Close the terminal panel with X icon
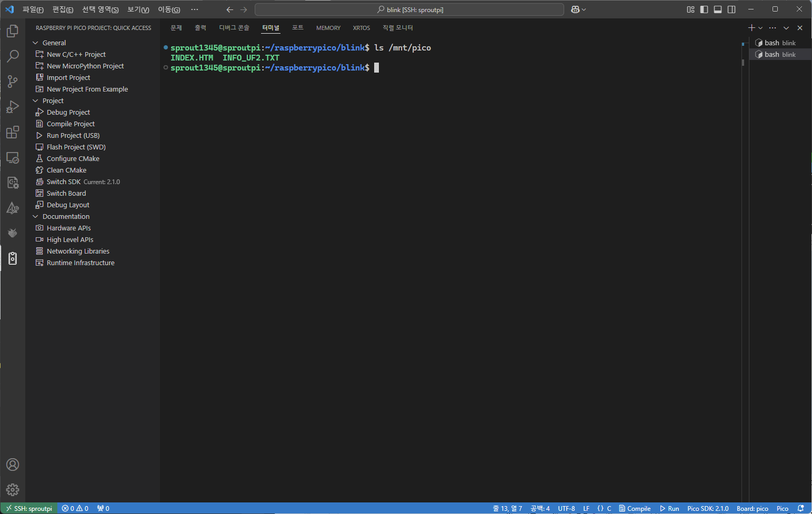Image resolution: width=812 pixels, height=514 pixels. (x=800, y=28)
